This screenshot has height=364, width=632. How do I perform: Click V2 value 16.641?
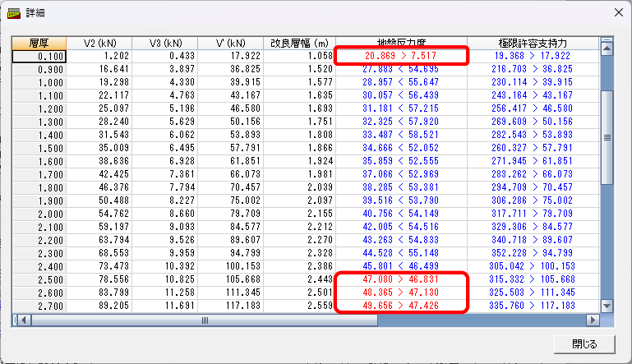pyautogui.click(x=99, y=69)
